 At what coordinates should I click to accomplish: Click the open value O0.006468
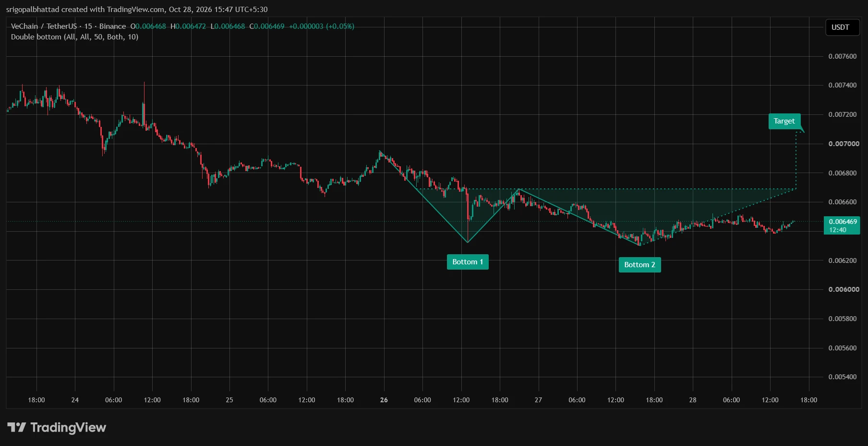(148, 26)
